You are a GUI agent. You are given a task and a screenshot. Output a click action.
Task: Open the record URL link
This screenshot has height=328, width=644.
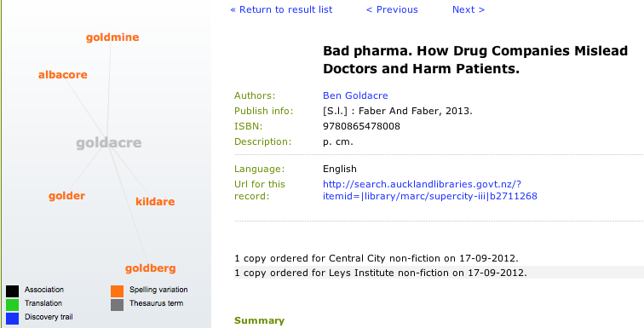click(430, 190)
